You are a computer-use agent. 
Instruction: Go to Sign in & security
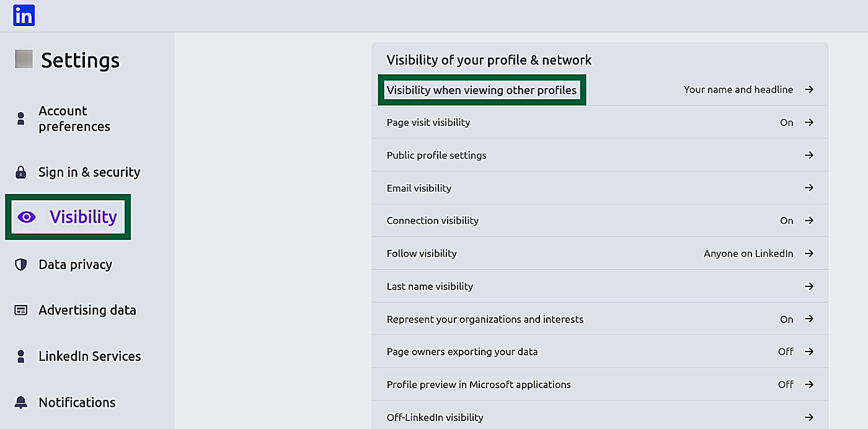89,172
